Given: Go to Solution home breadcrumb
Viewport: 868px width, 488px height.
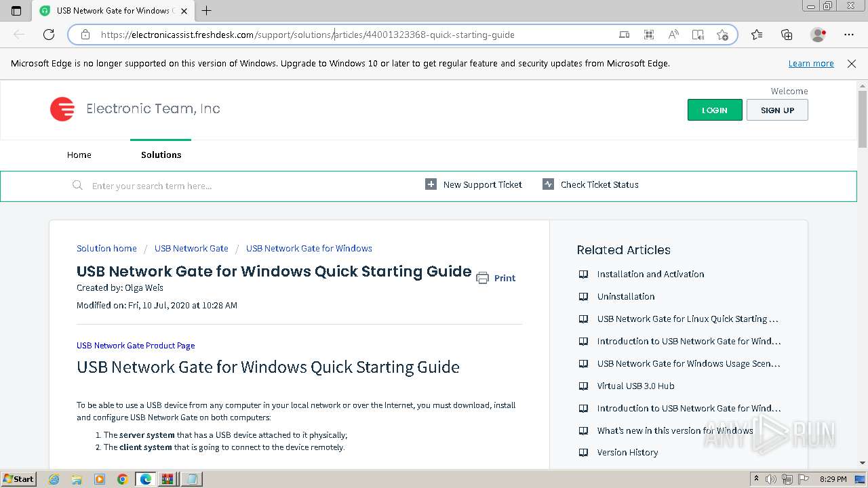Looking at the screenshot, I should point(106,248).
